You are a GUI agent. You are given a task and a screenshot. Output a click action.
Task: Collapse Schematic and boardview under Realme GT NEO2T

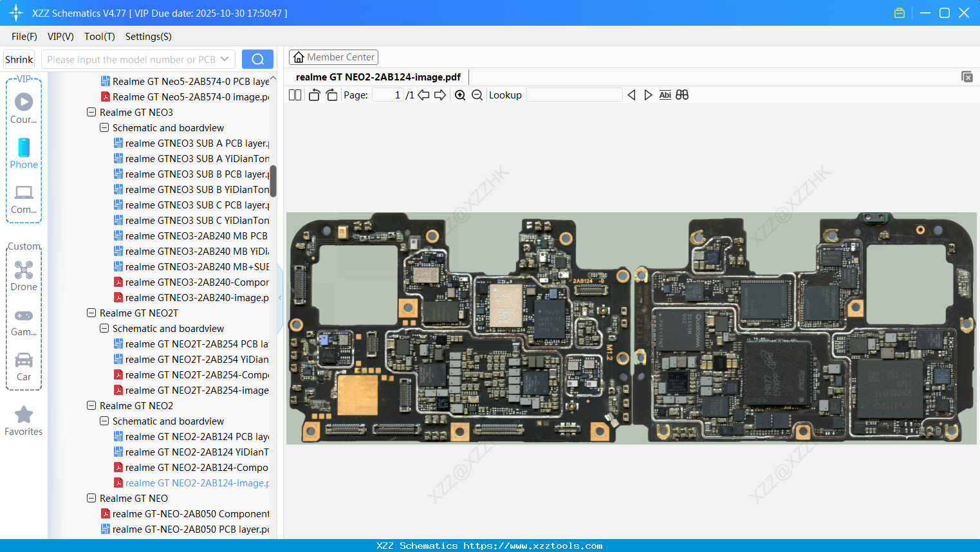104,328
